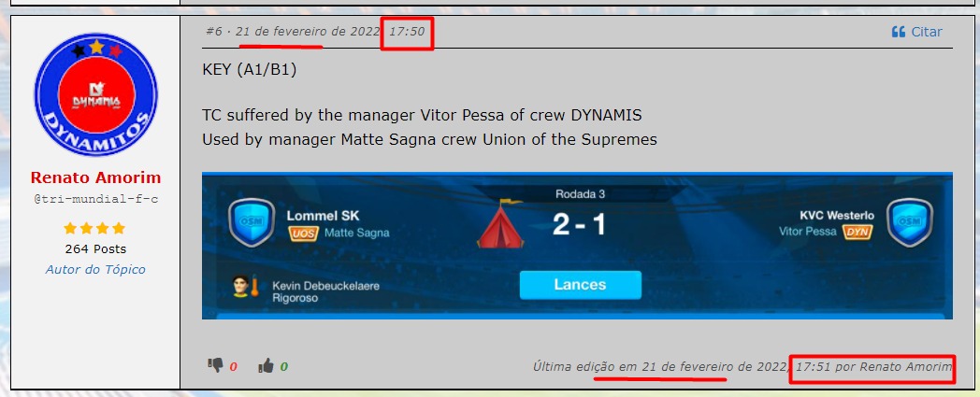Click the KVC Westerlo club badge
The height and width of the screenshot is (397, 980).
909,222
